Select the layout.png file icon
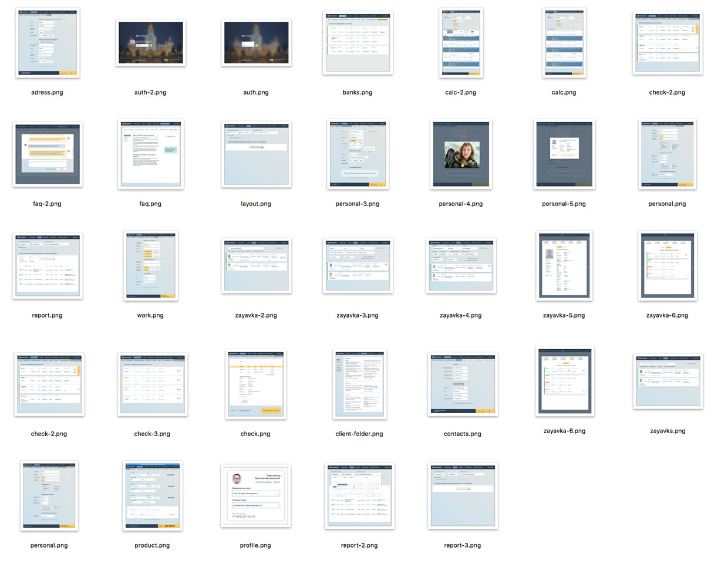Image resolution: width=728 pixels, height=581 pixels. click(256, 154)
